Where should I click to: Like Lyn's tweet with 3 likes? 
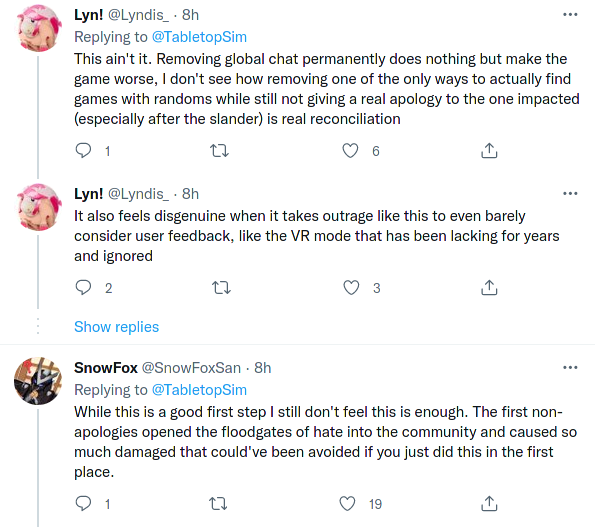(351, 288)
